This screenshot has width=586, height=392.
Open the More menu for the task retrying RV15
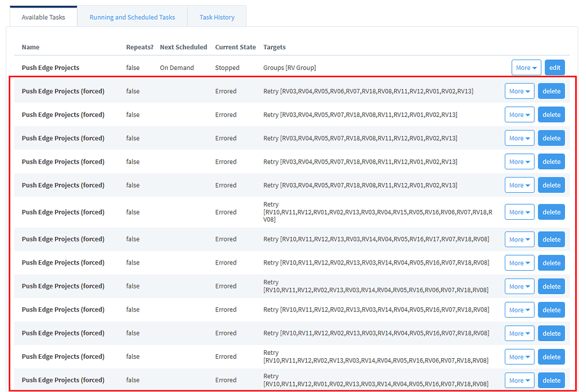pyautogui.click(x=519, y=212)
